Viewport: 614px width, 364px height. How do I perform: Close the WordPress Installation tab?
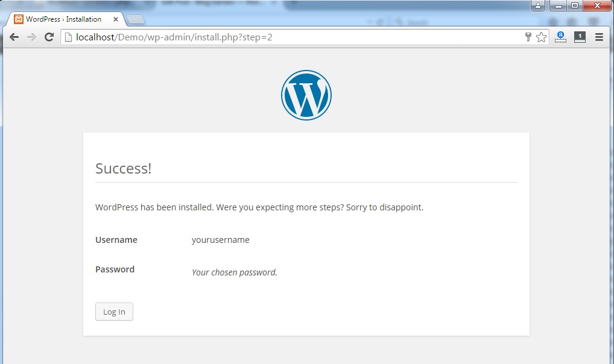pyautogui.click(x=116, y=19)
